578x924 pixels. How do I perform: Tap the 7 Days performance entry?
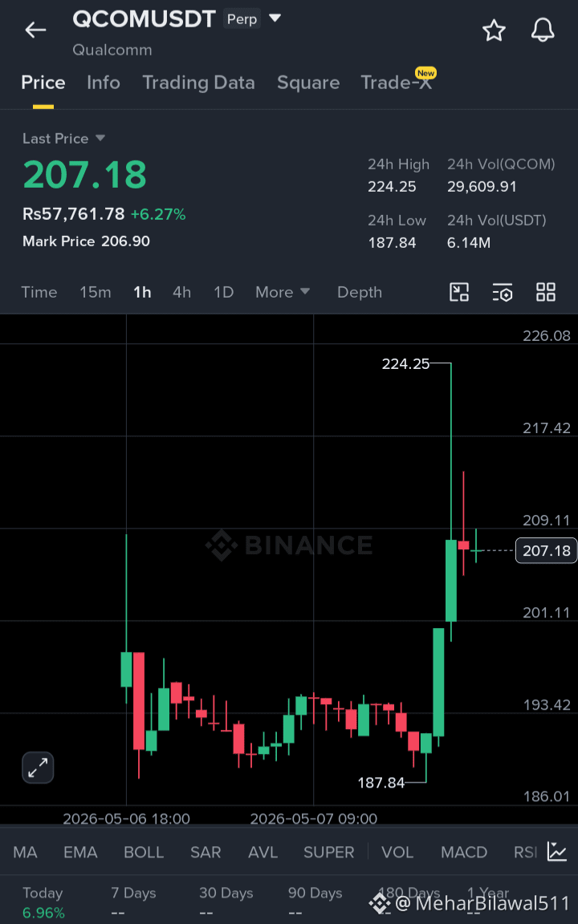(x=133, y=903)
